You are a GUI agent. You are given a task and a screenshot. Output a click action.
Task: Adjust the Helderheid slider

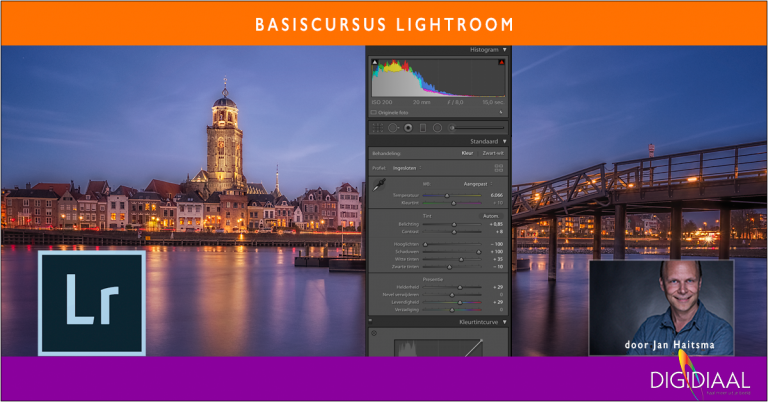pos(452,287)
